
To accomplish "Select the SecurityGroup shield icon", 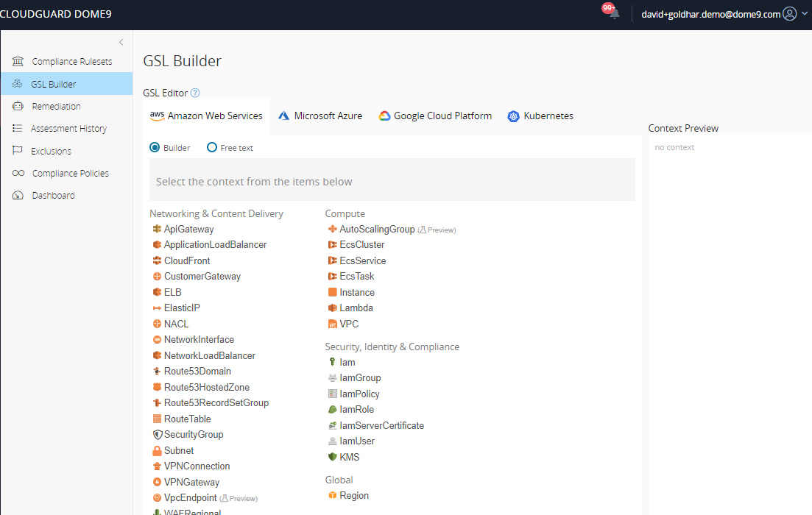I will (158, 435).
